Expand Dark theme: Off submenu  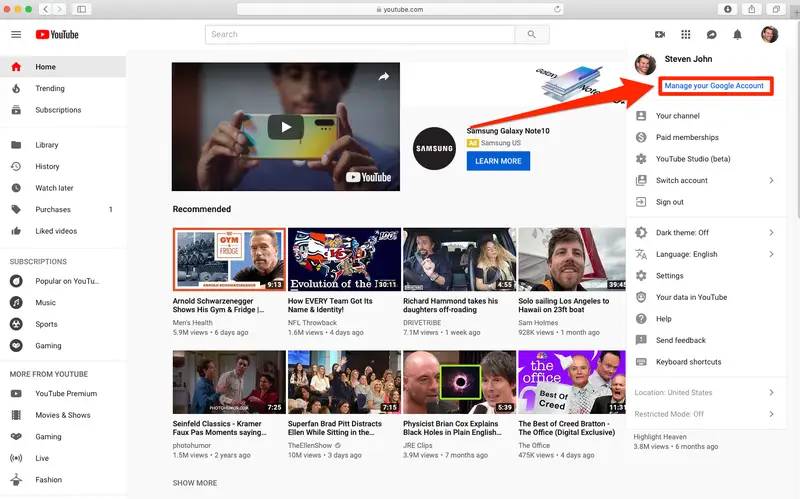tap(771, 233)
